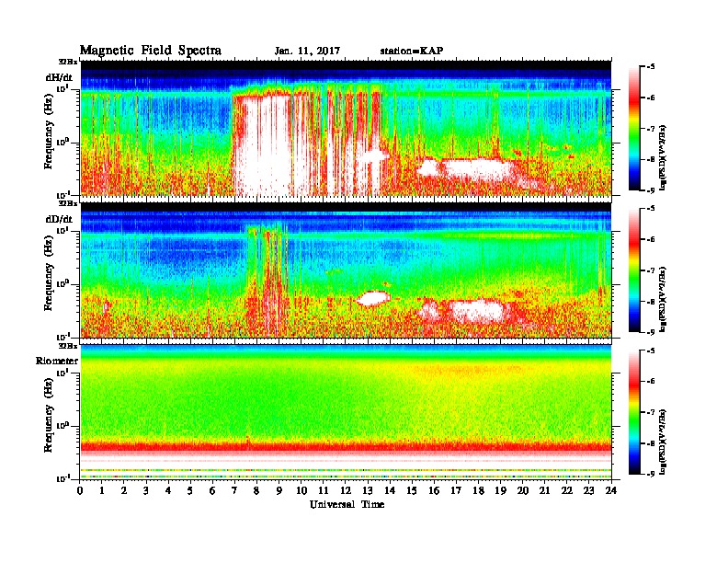Click hour tick label 18 on time axis

(478, 490)
